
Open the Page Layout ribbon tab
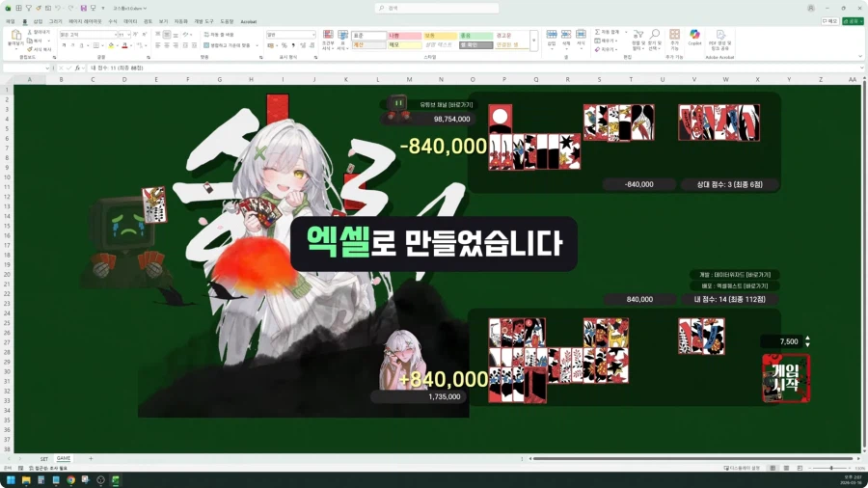click(85, 21)
